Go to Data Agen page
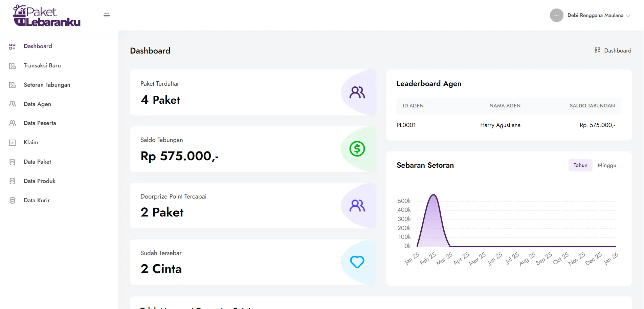Screen dimensions: 644x309 click(x=37, y=104)
